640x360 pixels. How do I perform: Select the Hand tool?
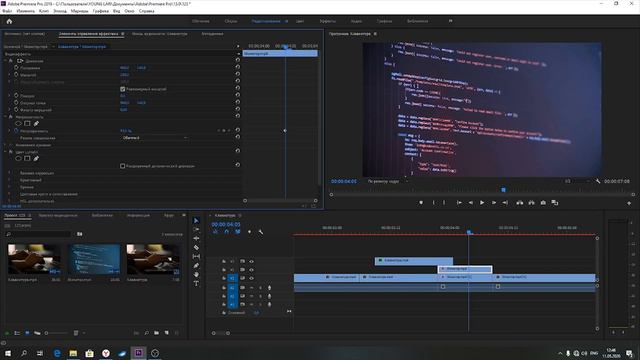pos(196,274)
